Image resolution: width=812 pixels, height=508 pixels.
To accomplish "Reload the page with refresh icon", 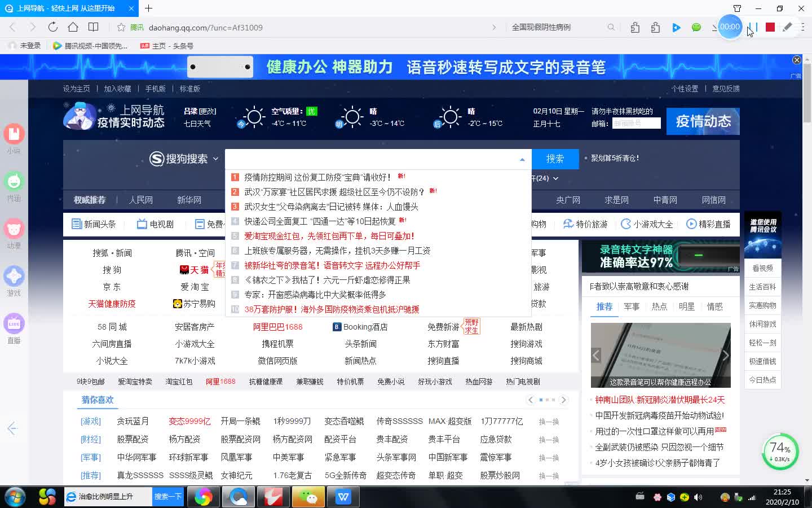I will tap(52, 27).
